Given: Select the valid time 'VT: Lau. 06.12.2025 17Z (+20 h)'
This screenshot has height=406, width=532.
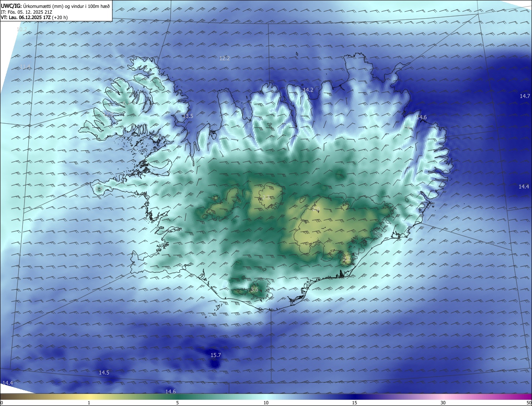Looking at the screenshot, I should (34, 17).
